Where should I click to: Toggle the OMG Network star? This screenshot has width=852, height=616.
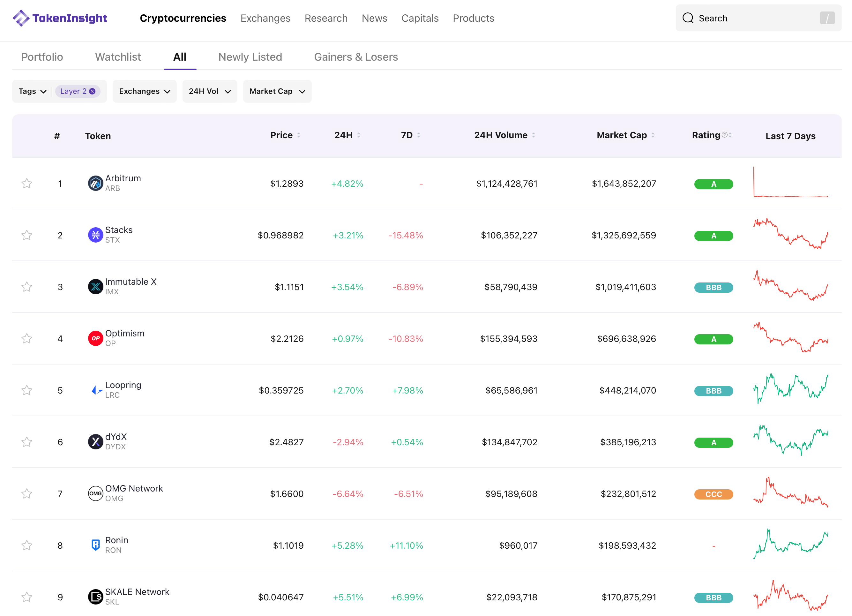27,493
